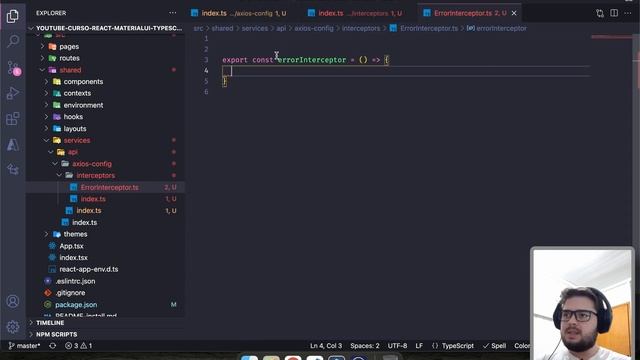Open index.tsx file

pos(106,258)
